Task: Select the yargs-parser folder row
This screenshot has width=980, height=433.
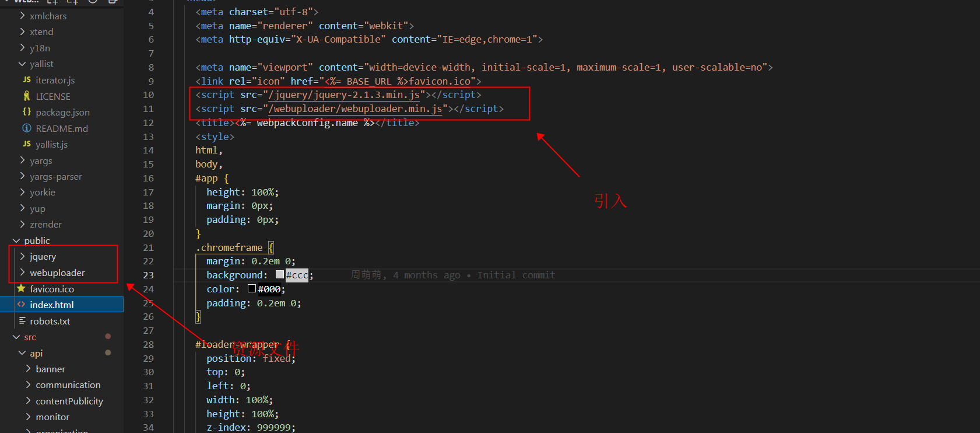Action: (62, 176)
